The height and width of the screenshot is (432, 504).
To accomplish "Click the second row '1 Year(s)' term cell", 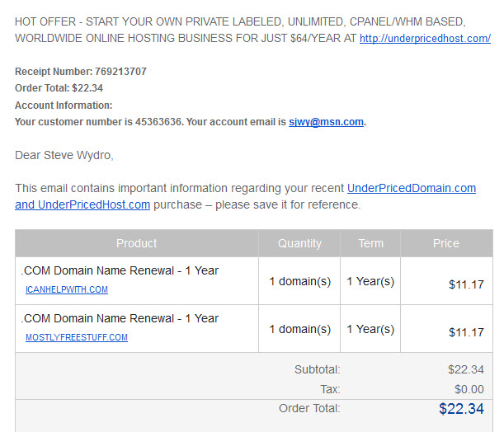I will point(370,329).
